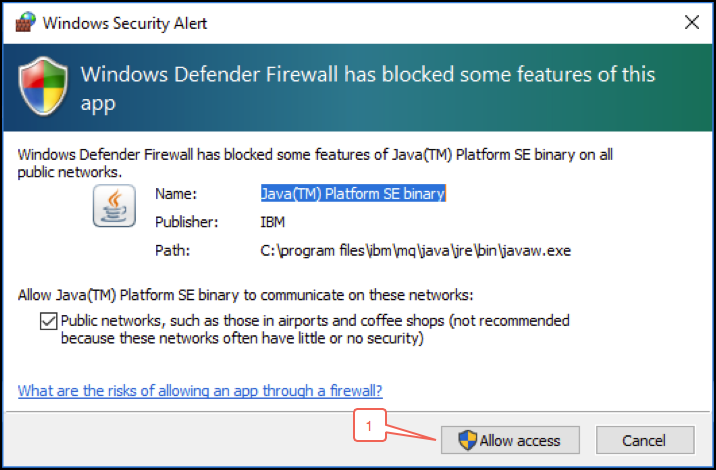Uncheck the Public networks checkbox

point(48,321)
